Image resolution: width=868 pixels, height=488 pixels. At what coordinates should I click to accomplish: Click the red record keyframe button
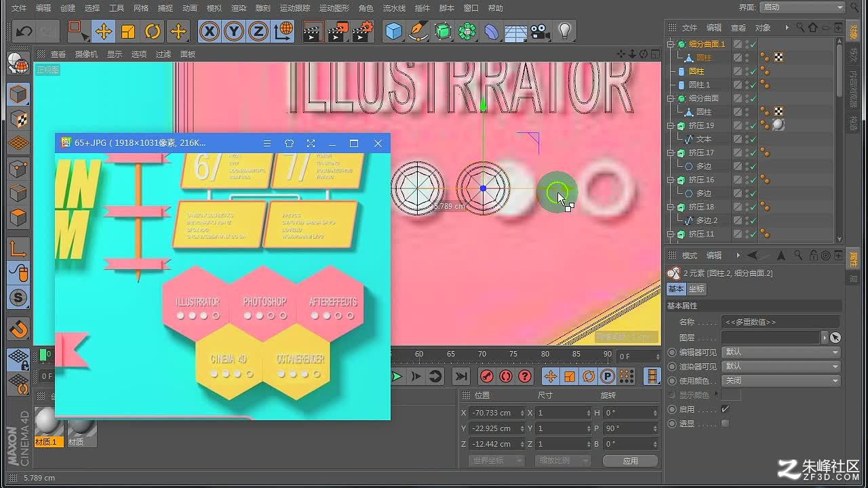pyautogui.click(x=487, y=376)
